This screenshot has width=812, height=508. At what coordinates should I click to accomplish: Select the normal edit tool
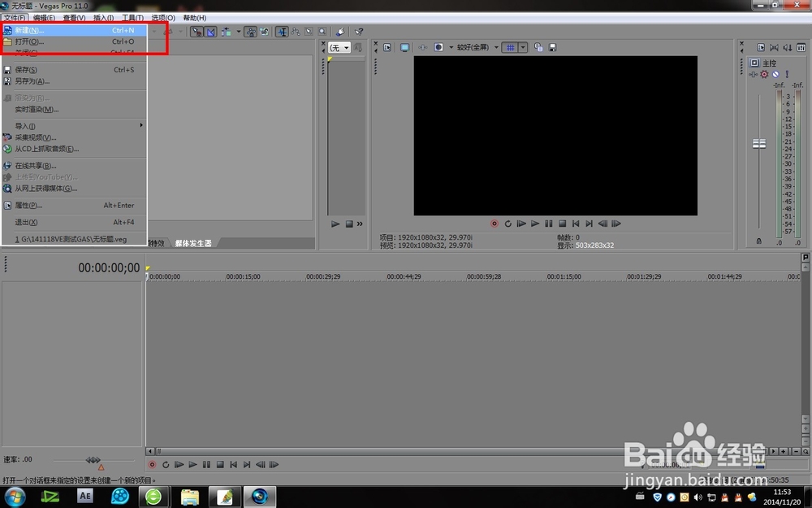tap(282, 33)
